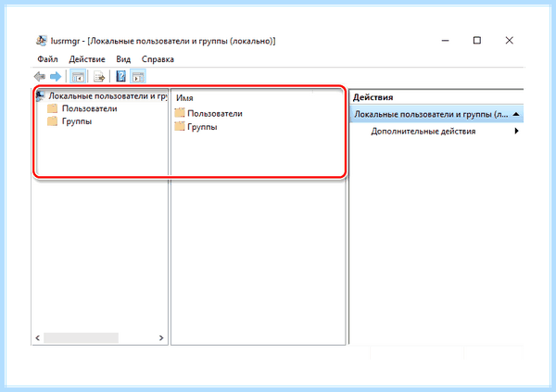Viewport: 556px width, 392px height.
Task: Click Локальные пользователи и группы actions header
Action: (x=436, y=114)
